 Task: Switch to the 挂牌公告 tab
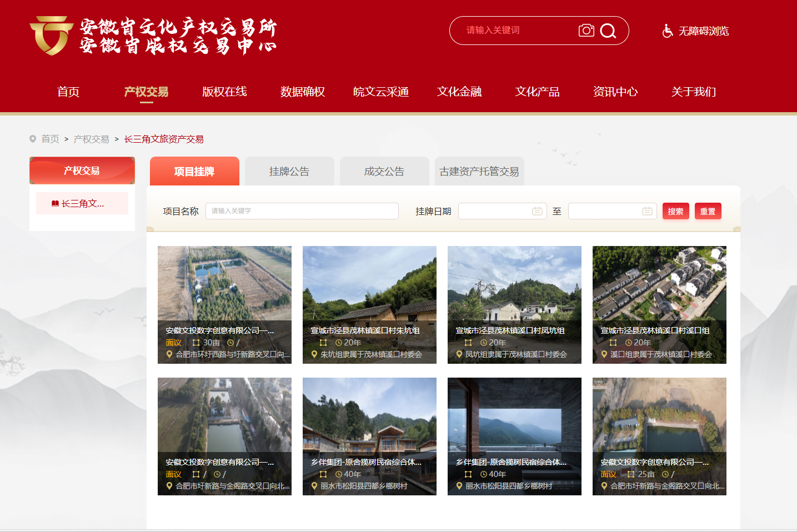click(289, 172)
